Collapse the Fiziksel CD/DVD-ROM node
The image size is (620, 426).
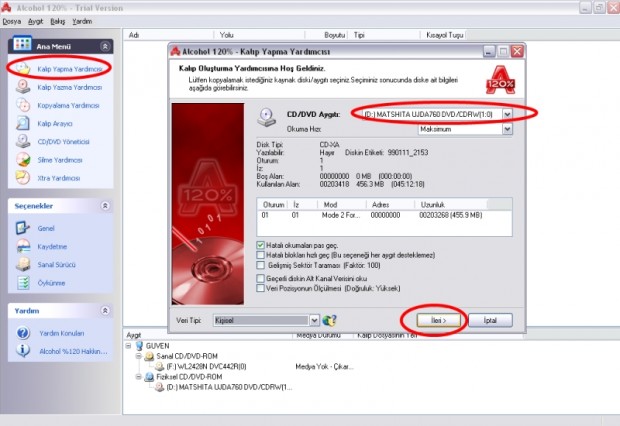pos(138,377)
